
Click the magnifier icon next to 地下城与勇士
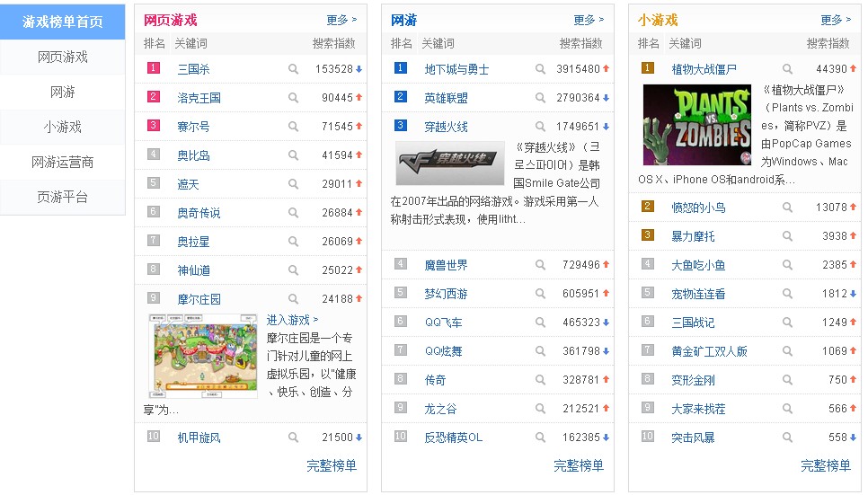tap(540, 69)
